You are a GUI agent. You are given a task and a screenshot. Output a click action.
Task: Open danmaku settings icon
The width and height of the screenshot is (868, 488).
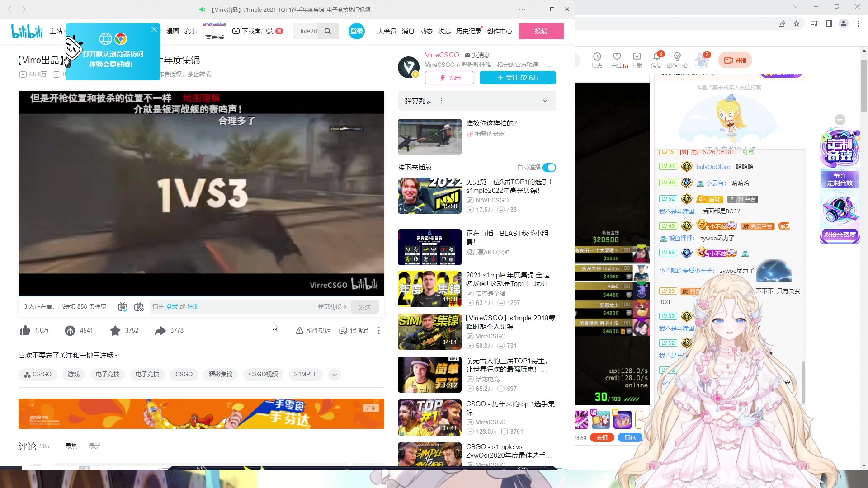tap(139, 307)
